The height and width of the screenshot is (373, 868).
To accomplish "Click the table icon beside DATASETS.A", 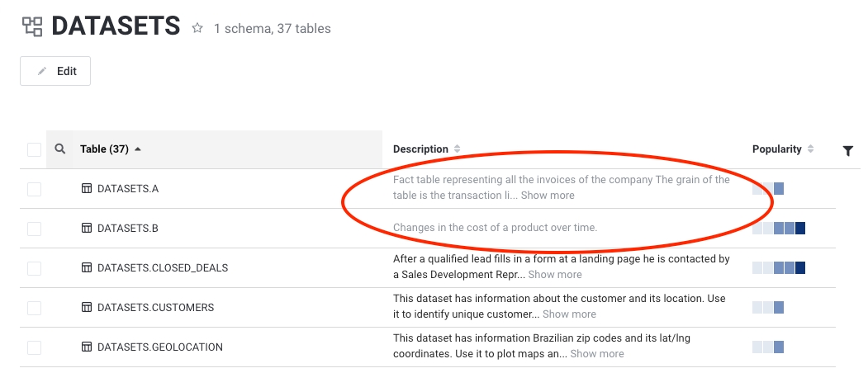I will tap(87, 189).
